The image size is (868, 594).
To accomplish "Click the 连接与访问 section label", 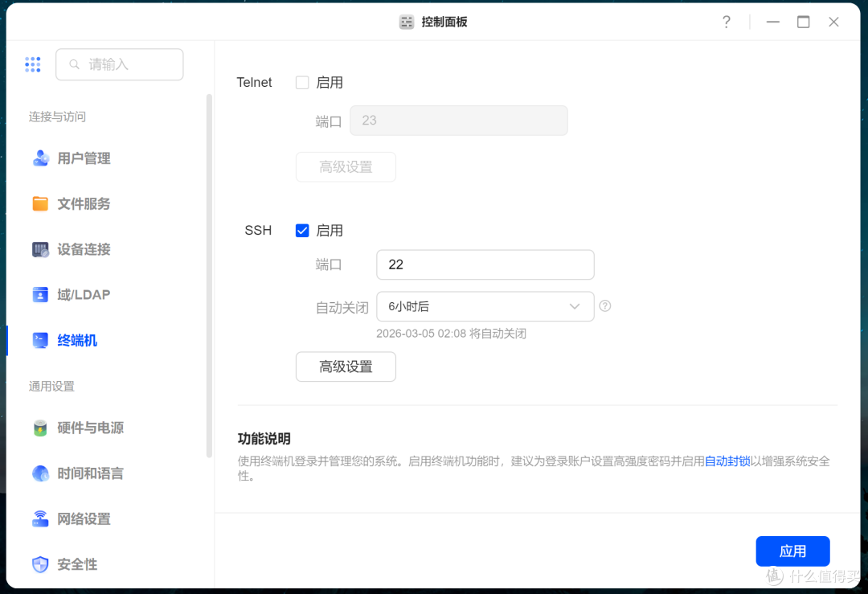I will [57, 117].
